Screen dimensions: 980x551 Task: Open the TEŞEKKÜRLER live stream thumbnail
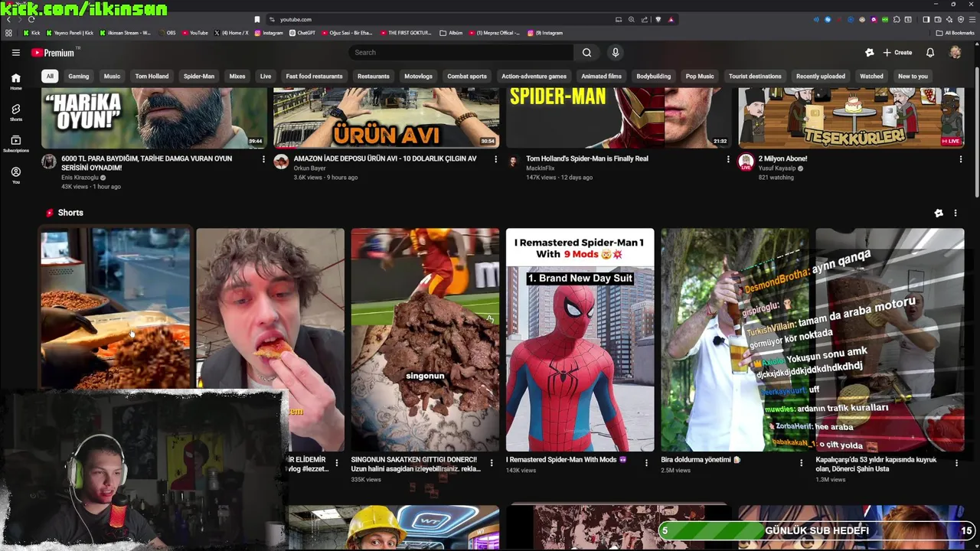point(851,117)
